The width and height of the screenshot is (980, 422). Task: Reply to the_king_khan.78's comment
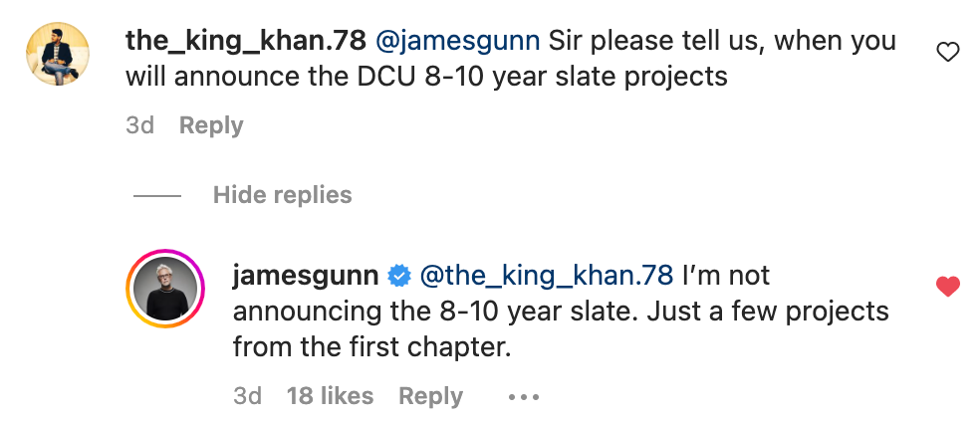point(211,126)
